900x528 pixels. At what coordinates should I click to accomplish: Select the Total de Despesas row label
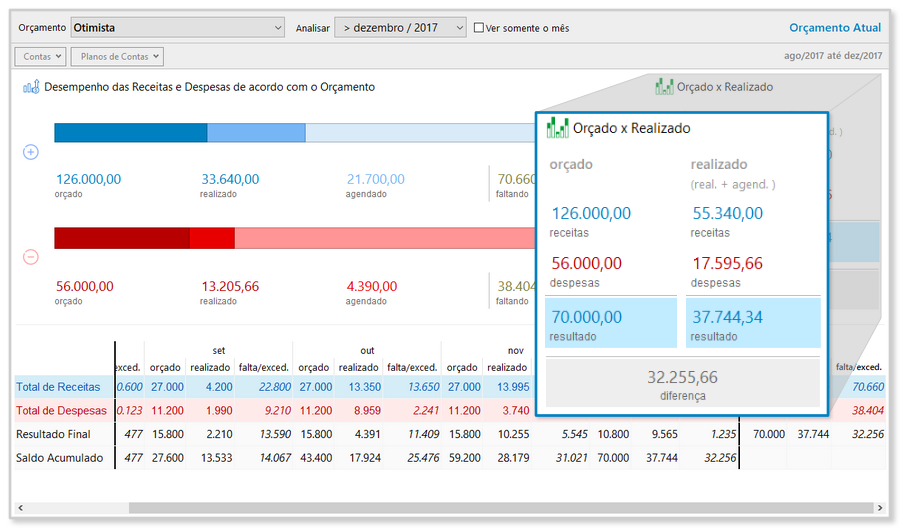point(61,410)
